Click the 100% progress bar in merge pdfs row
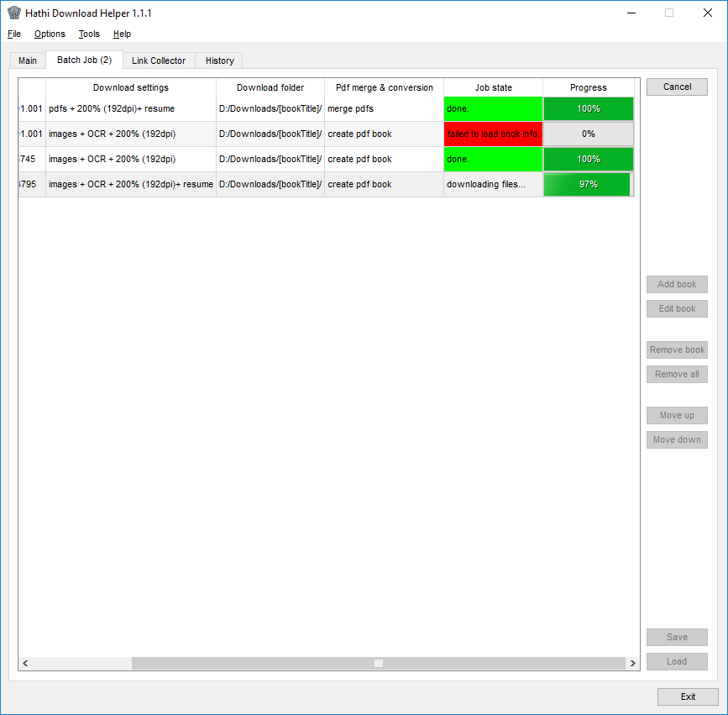The width and height of the screenshot is (728, 715). [589, 108]
